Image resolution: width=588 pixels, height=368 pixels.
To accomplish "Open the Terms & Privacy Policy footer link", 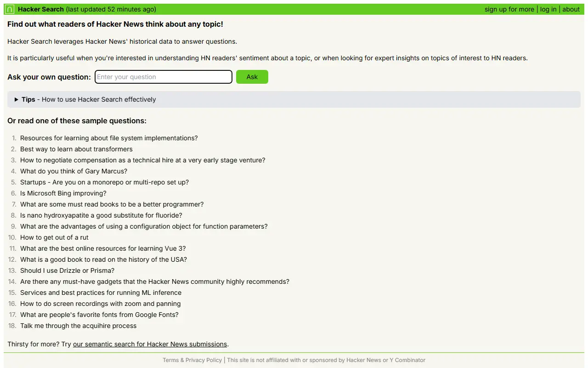I will 192,360.
